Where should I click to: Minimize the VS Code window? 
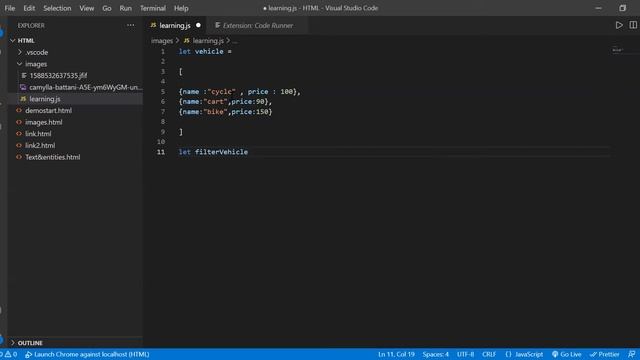(x=598, y=8)
